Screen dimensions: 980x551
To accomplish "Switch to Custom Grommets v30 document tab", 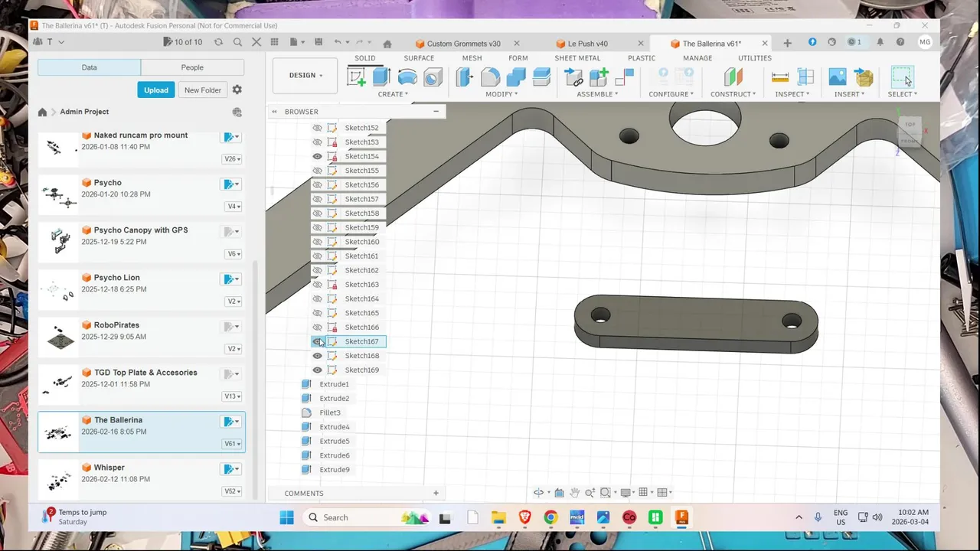I will [463, 44].
